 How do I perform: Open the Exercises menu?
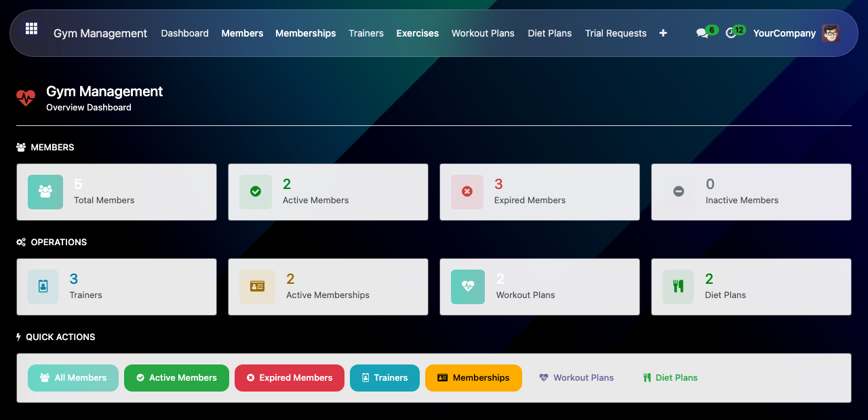(418, 33)
